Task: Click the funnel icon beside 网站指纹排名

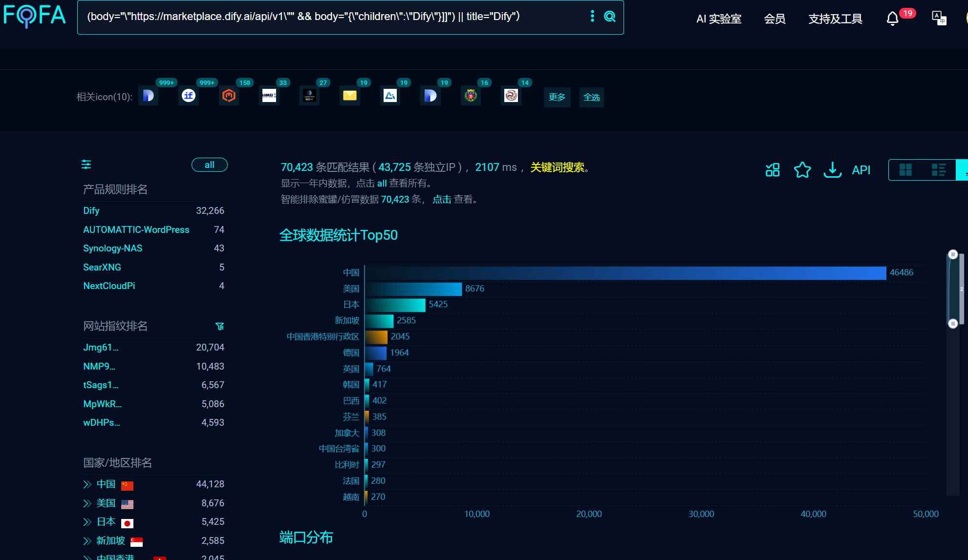Action: pos(220,326)
